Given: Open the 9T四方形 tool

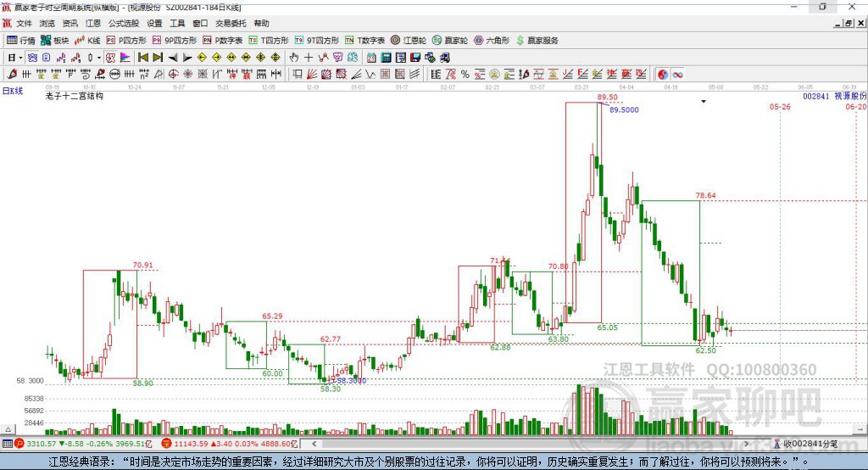Looking at the screenshot, I should coord(317,41).
